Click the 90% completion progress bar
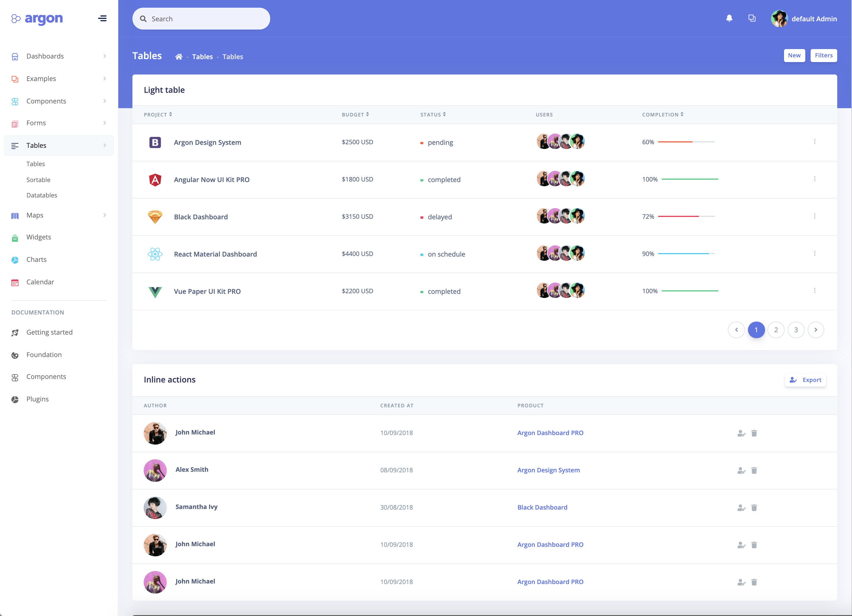Viewport: 852px width, 616px height. (686, 254)
